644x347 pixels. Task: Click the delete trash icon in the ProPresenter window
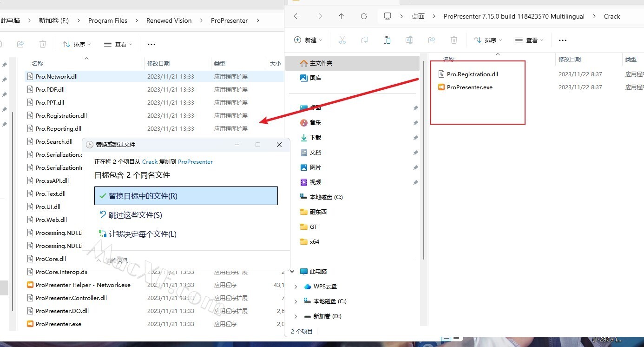pos(43,44)
